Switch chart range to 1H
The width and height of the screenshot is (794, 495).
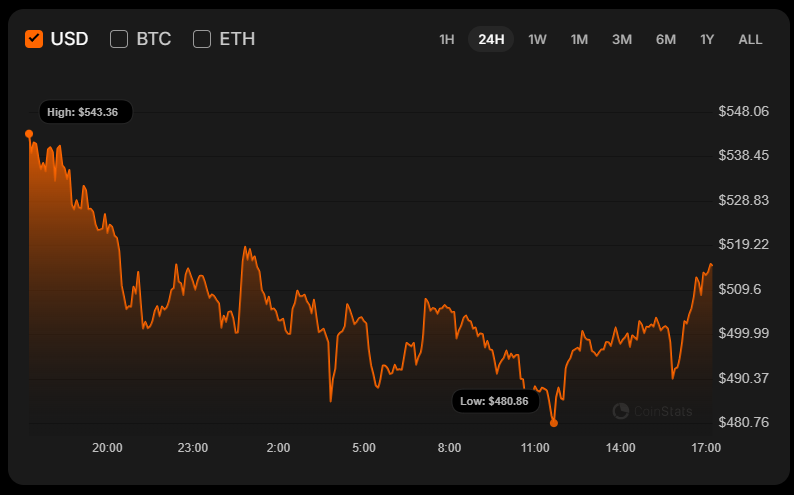pyautogui.click(x=447, y=39)
